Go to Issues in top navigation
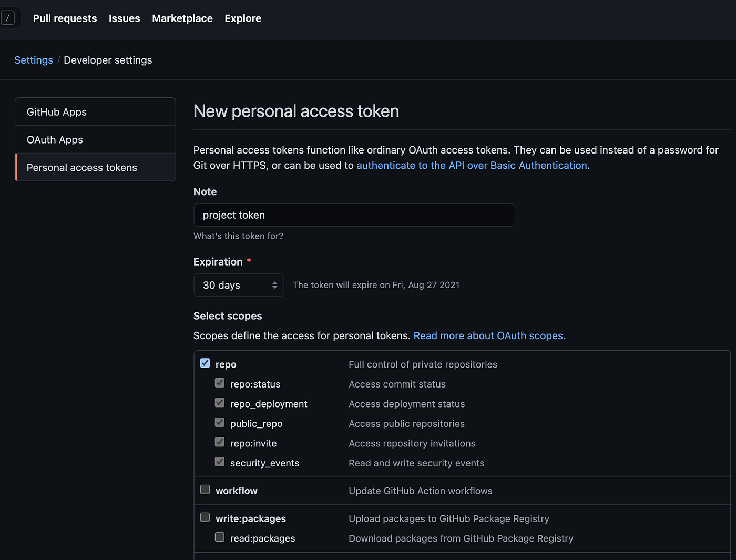This screenshot has height=560, width=736. click(x=124, y=18)
